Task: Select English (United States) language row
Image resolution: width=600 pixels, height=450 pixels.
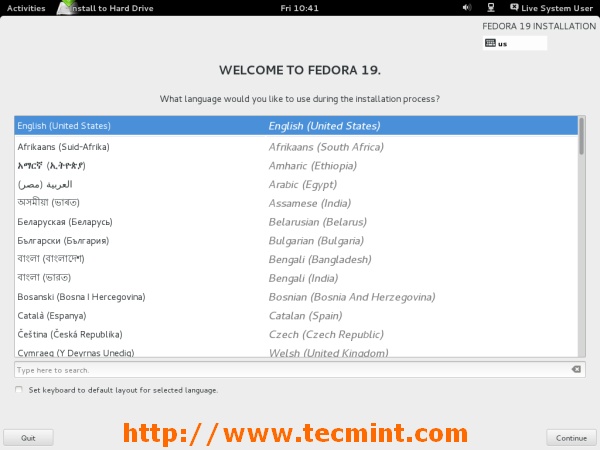Action: click(296, 126)
